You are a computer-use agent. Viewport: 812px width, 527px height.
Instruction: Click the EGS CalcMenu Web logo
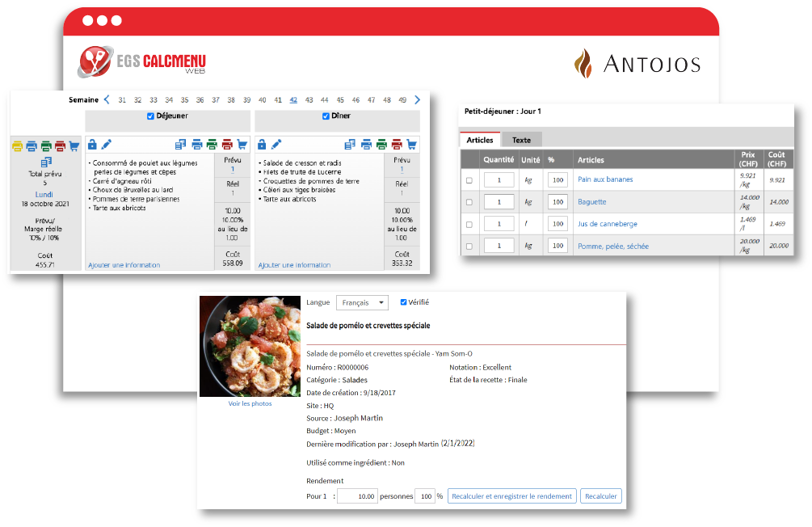tap(141, 61)
